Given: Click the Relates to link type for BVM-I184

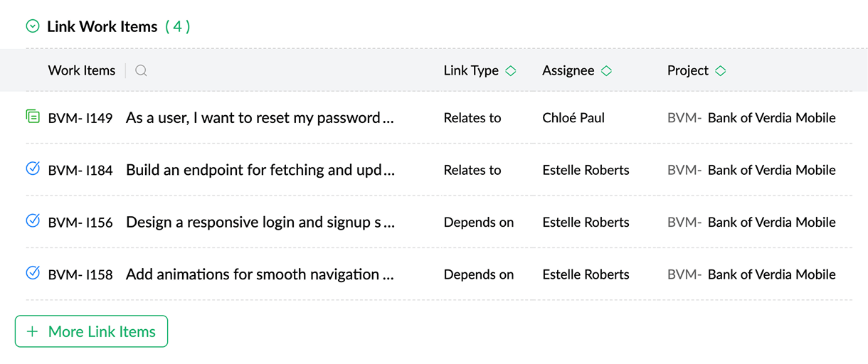Looking at the screenshot, I should tap(472, 170).
